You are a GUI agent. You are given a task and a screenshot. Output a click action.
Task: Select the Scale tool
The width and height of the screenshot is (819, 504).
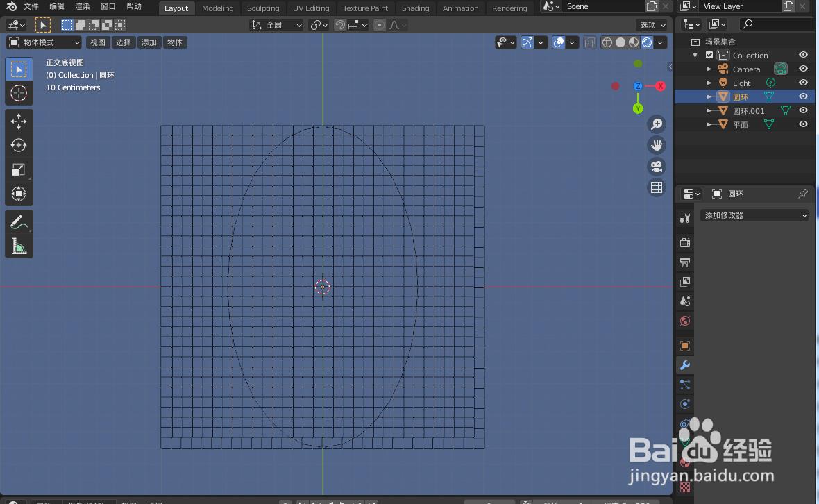coord(19,169)
